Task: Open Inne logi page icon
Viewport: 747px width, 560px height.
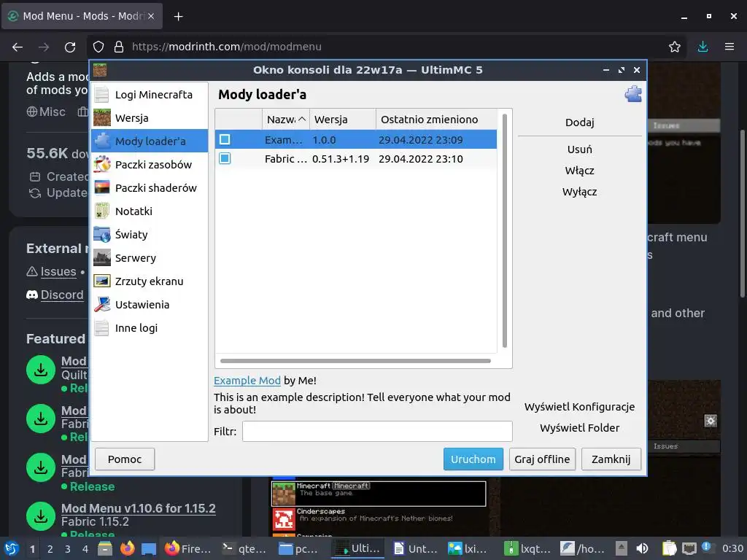Action: (101, 327)
